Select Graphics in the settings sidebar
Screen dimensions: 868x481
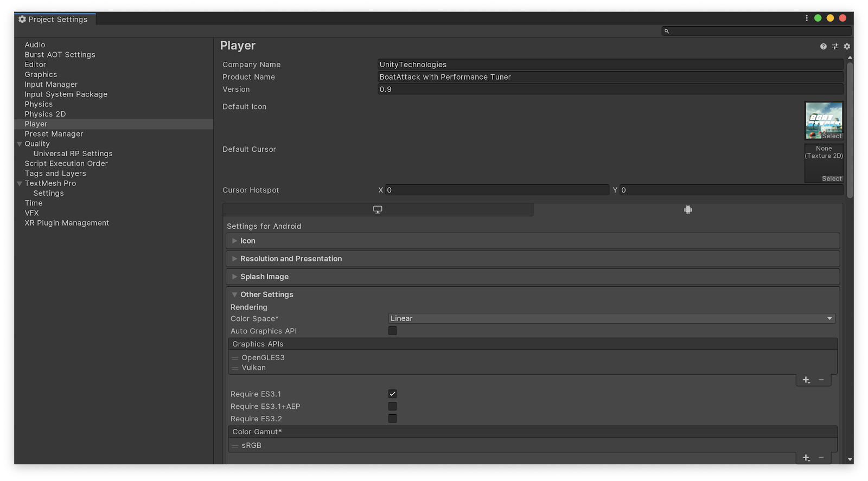[x=41, y=74]
